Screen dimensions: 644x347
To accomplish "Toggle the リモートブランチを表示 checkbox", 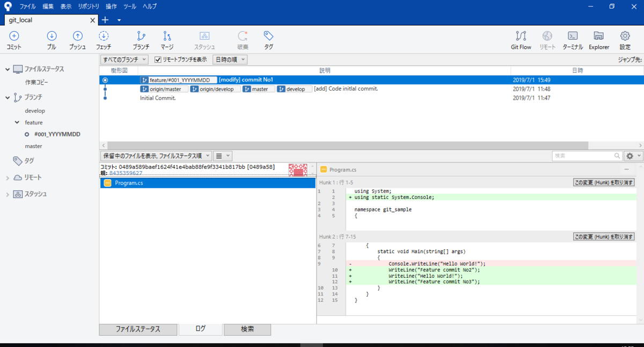I will click(158, 60).
